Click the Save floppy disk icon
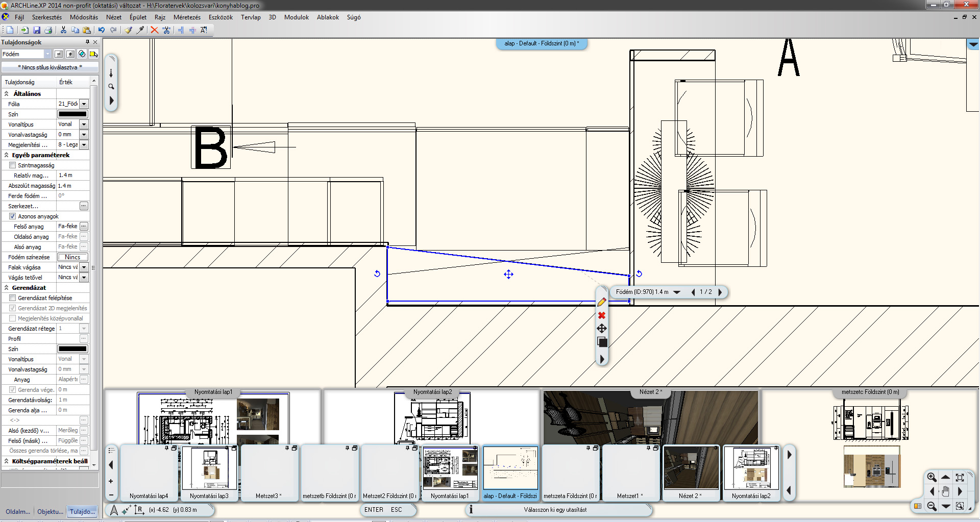The height and width of the screenshot is (522, 980). pos(37,30)
